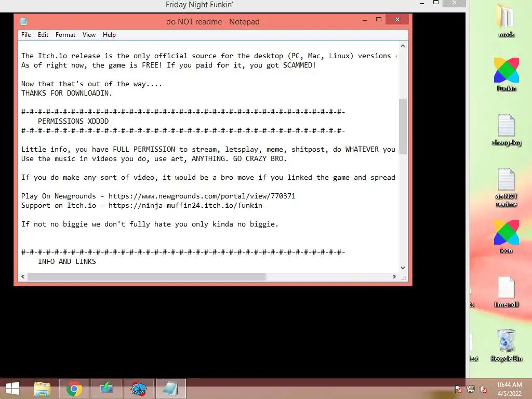Click the vertical scrollbar down arrow
The width and height of the screenshot is (532, 399).
(403, 268)
